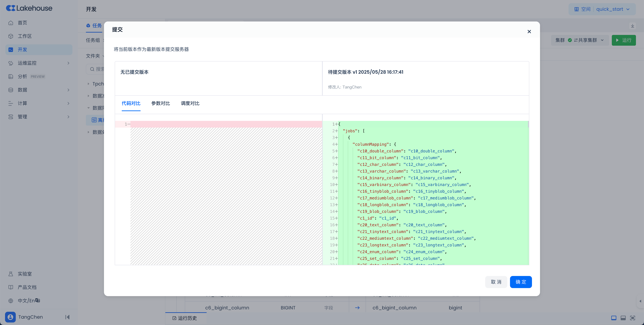Open the quick_start workspace dropdown

[x=612, y=9]
